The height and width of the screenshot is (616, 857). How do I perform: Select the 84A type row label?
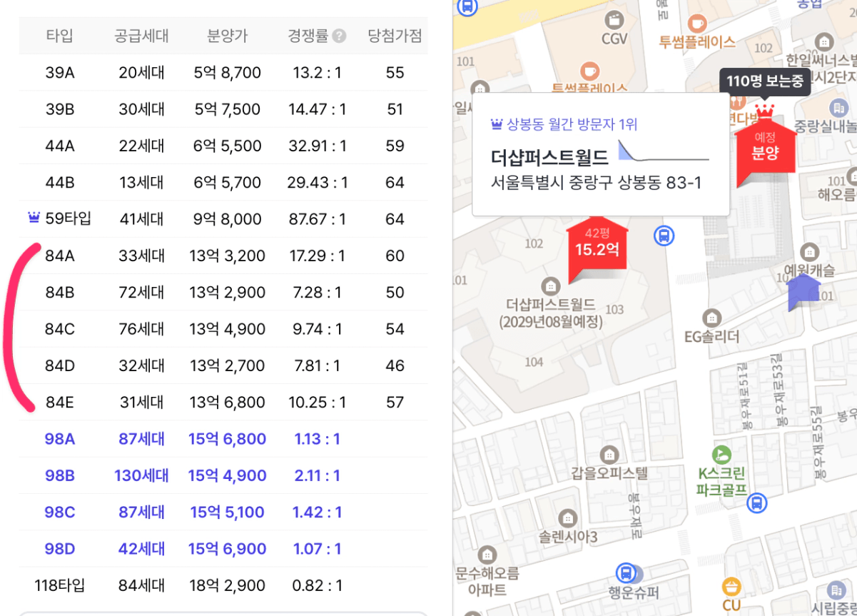coord(60,256)
